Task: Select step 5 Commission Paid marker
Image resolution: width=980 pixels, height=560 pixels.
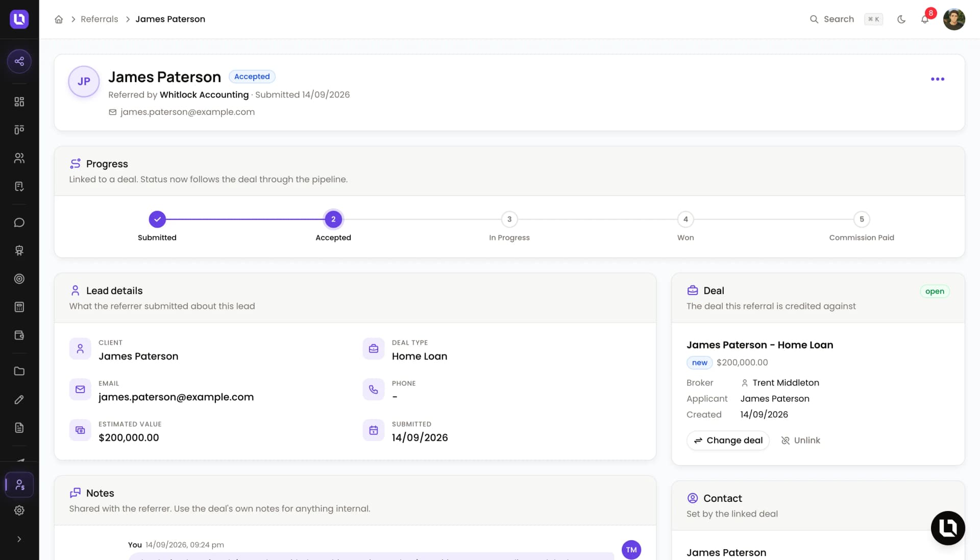Action: 862,220
